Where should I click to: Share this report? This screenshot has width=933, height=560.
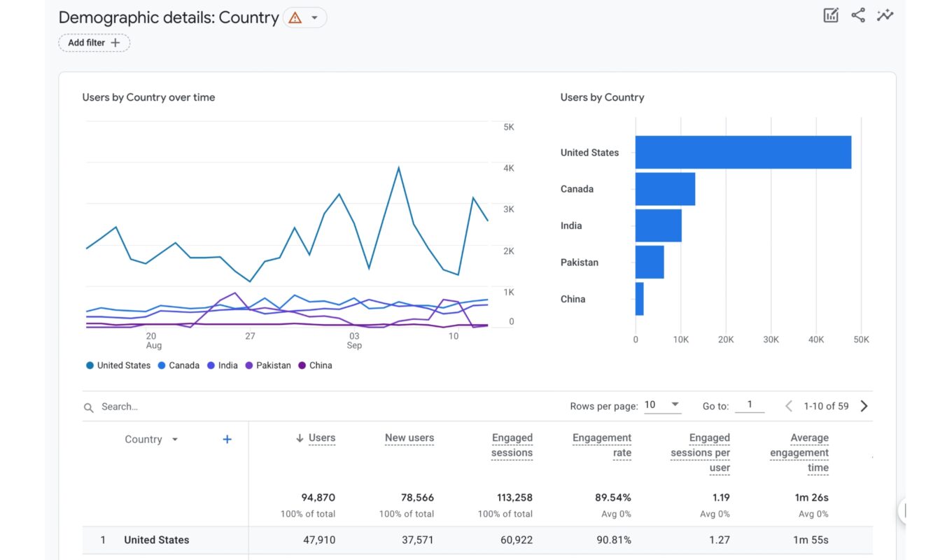pos(858,14)
